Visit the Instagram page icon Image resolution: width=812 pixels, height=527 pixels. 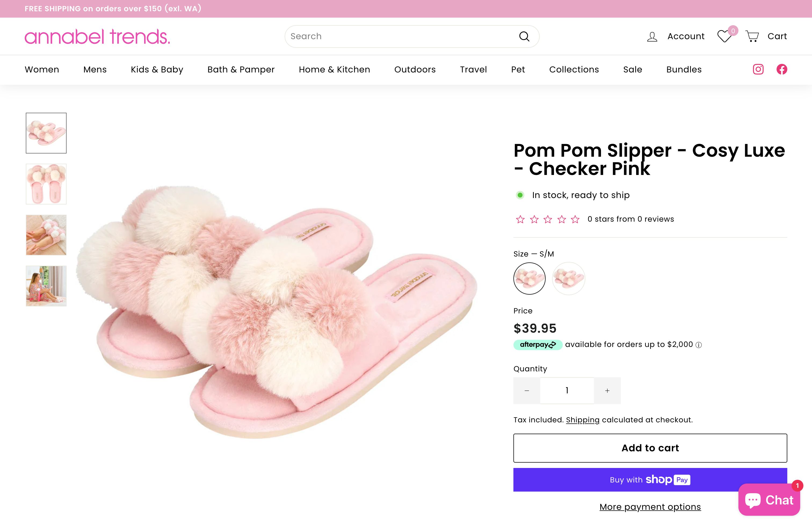pyautogui.click(x=758, y=69)
